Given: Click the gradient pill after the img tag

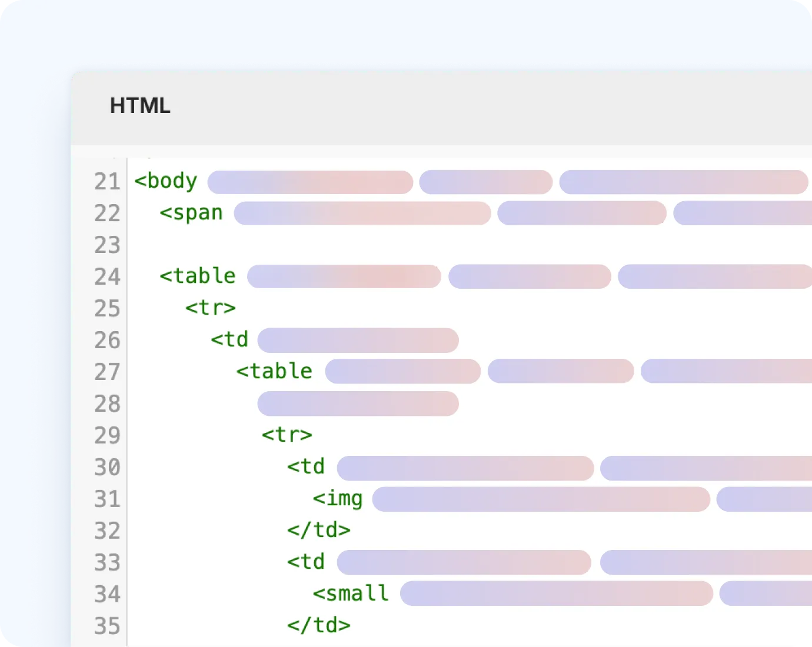Looking at the screenshot, I should coord(541,499).
